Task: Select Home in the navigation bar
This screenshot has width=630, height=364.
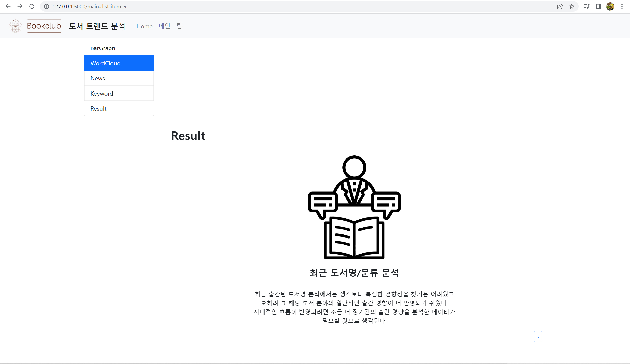Action: pos(144,26)
